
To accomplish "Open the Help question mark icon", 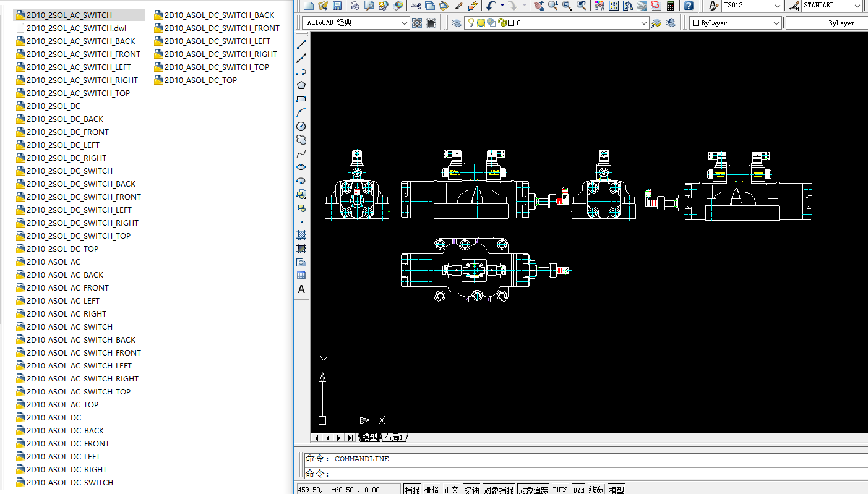I will [689, 6].
